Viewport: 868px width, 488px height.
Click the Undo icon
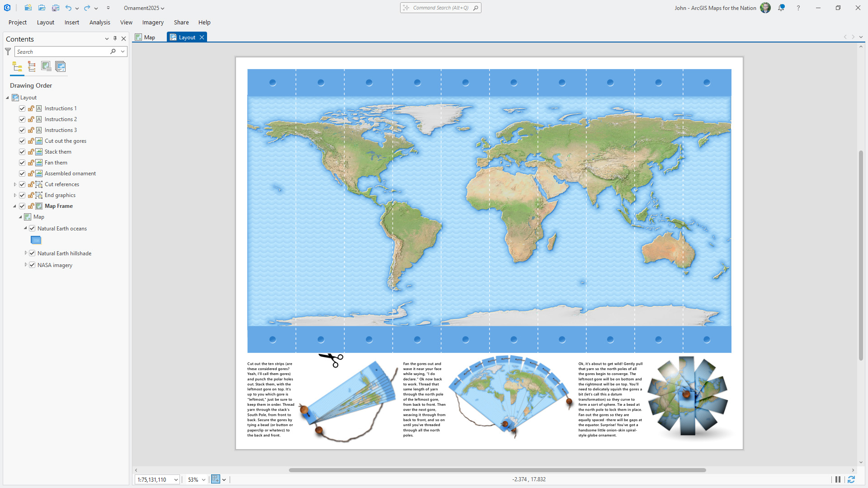tap(69, 8)
